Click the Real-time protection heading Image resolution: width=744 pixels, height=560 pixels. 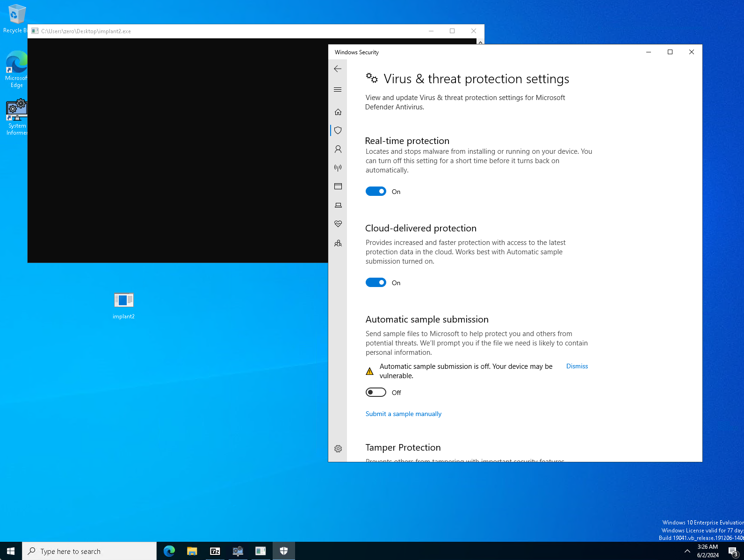[407, 141]
